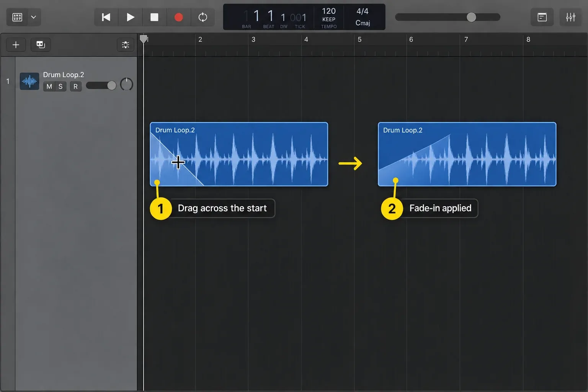Open the Library grid view button
Viewport: 588px width, 392px height.
pyautogui.click(x=17, y=17)
